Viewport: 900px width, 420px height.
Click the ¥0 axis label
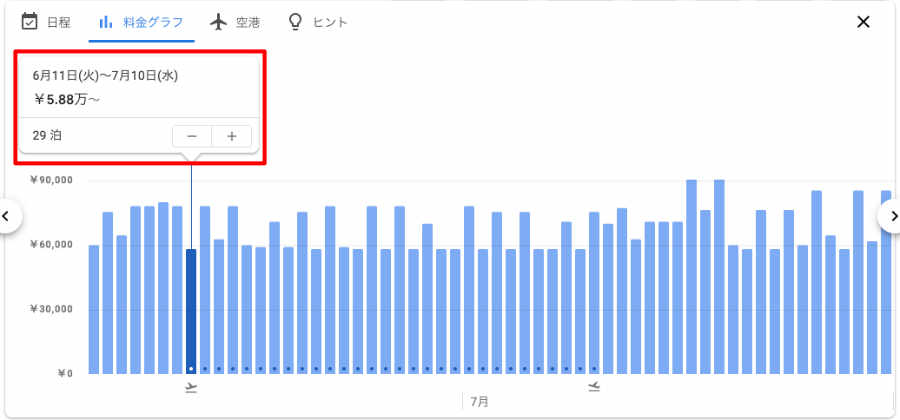(x=65, y=374)
